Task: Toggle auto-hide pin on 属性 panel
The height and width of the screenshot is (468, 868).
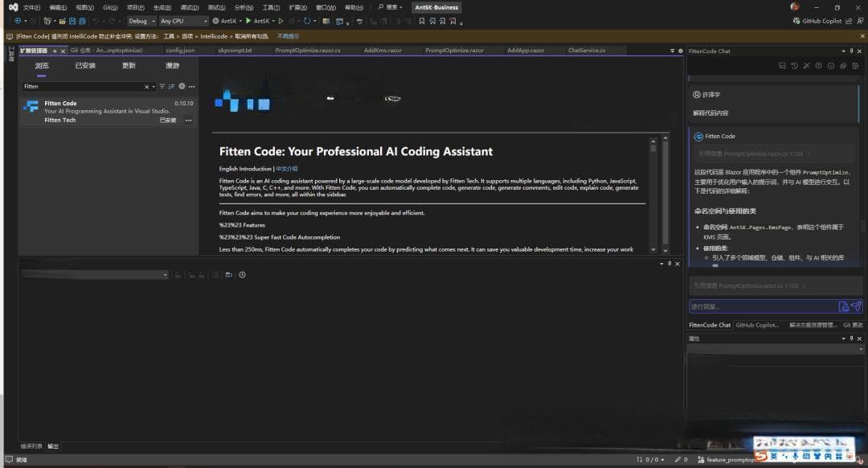Action: tap(851, 339)
